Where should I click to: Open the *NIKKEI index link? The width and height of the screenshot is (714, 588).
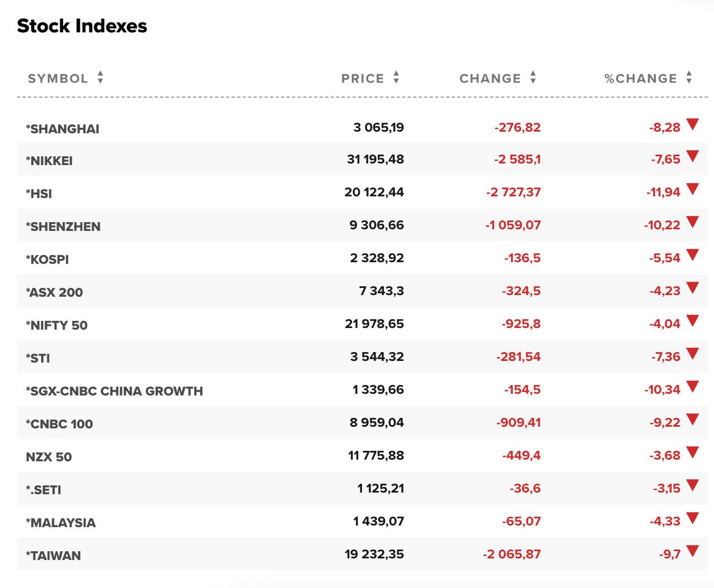click(49, 161)
